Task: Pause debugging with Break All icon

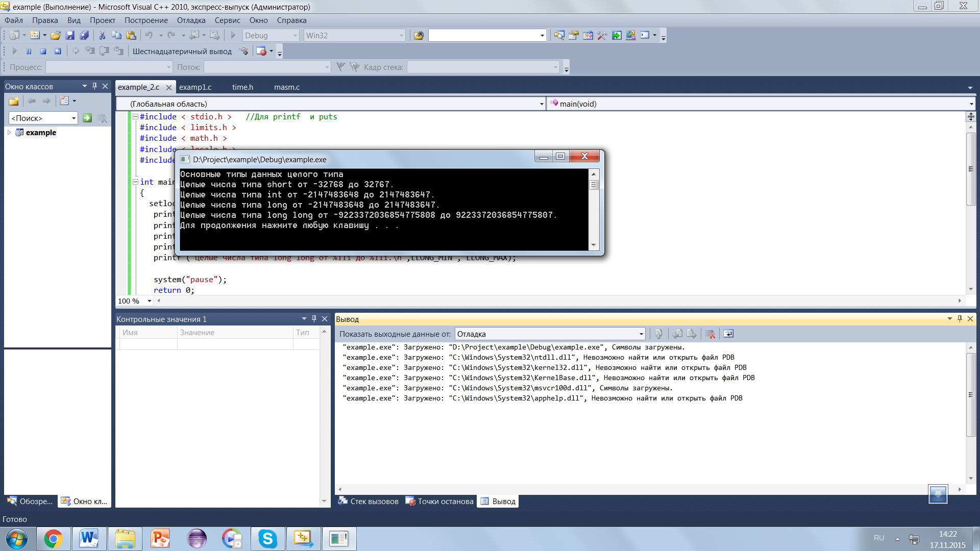Action: pyautogui.click(x=29, y=51)
